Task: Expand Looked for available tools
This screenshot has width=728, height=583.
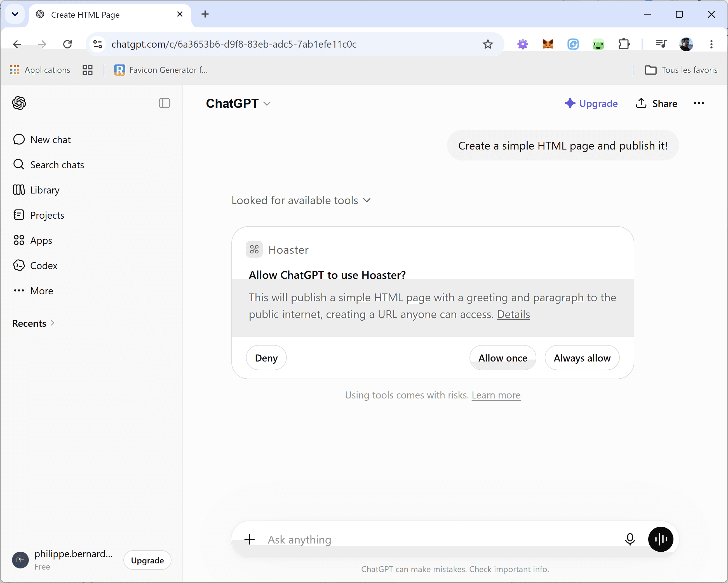Action: [301, 200]
